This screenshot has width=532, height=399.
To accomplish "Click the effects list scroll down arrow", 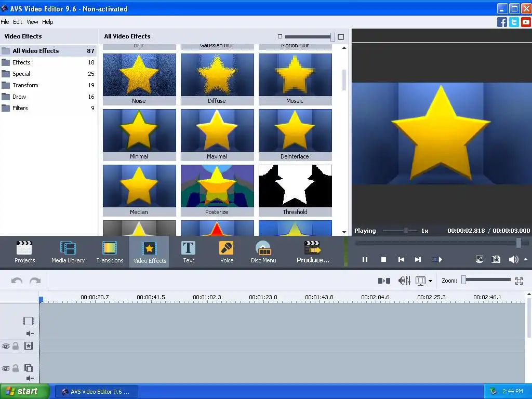I will [344, 232].
